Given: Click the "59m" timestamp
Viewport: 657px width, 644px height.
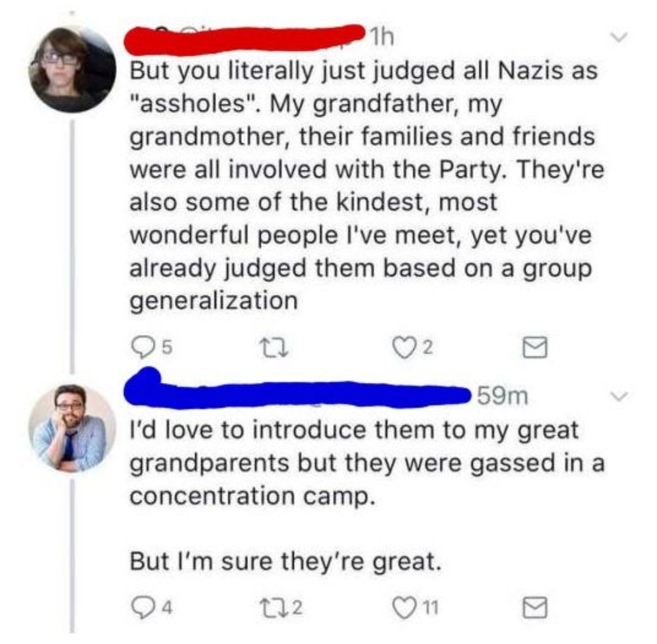Looking at the screenshot, I should pos(502,396).
